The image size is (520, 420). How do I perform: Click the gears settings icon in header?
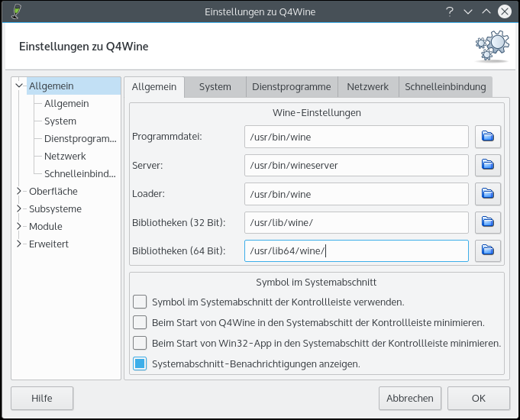coord(491,47)
